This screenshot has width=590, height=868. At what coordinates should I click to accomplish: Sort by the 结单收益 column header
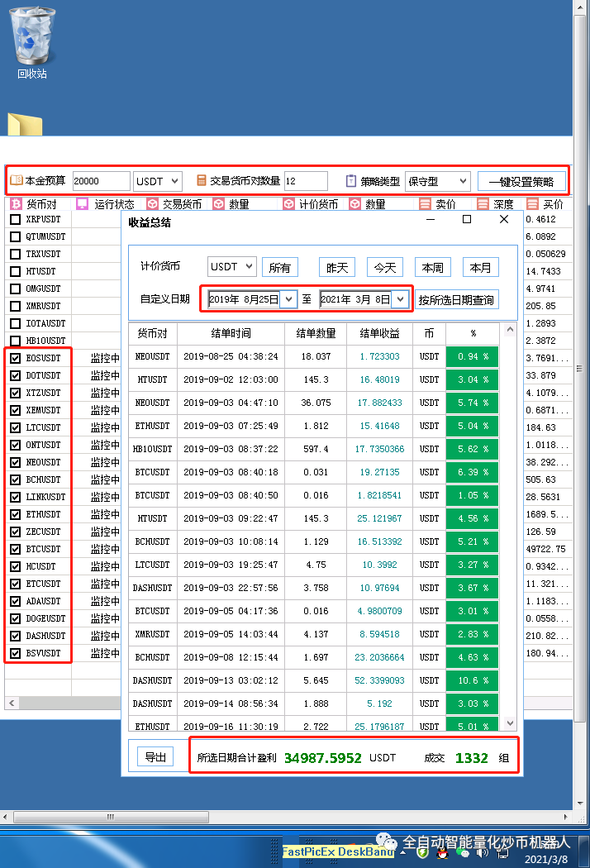click(x=379, y=334)
